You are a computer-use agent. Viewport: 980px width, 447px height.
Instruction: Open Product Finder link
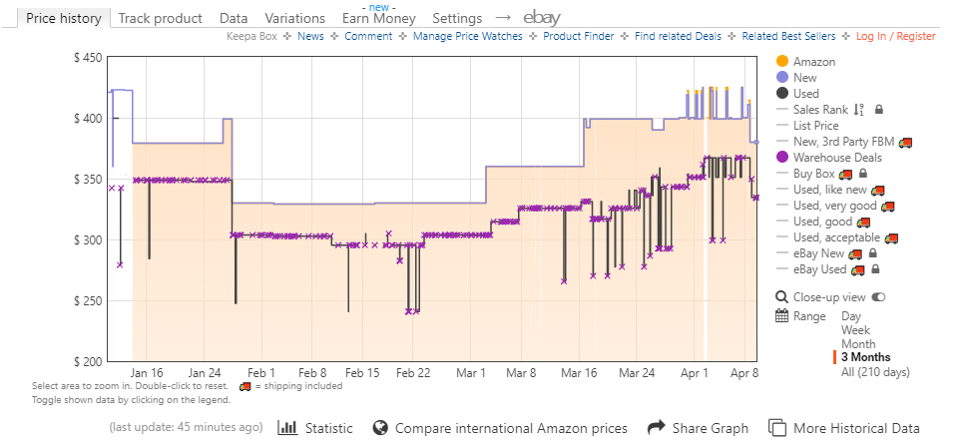pyautogui.click(x=578, y=36)
